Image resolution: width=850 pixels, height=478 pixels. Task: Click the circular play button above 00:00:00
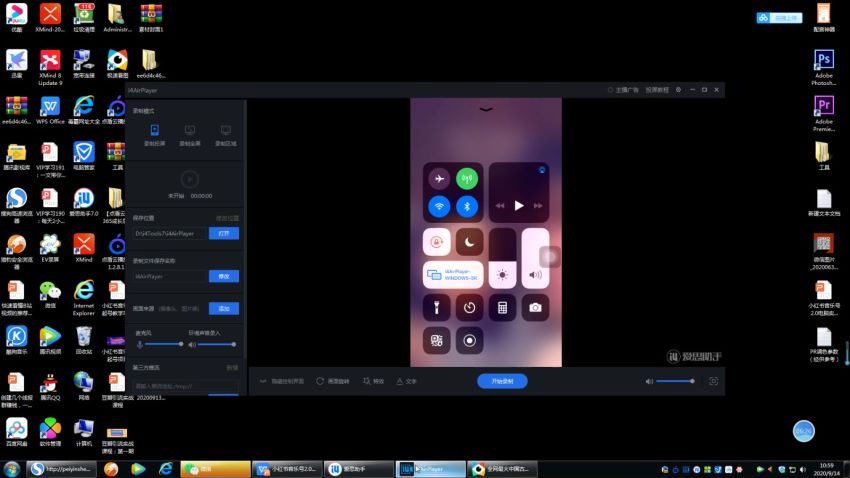click(x=190, y=179)
